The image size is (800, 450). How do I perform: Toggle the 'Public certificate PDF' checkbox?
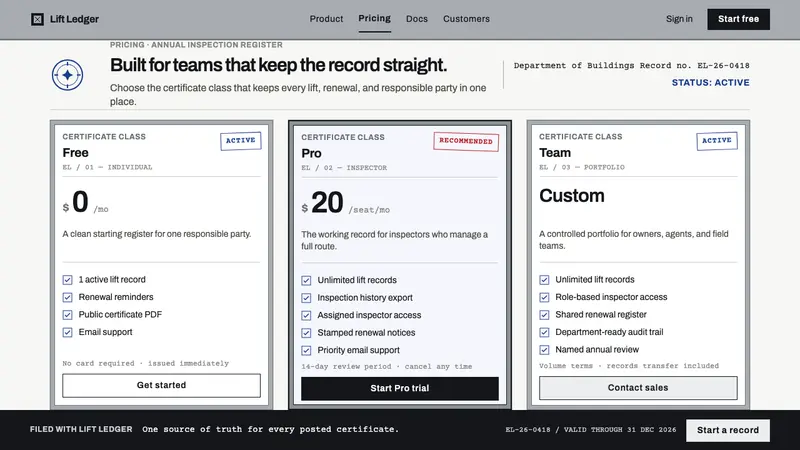pos(67,315)
